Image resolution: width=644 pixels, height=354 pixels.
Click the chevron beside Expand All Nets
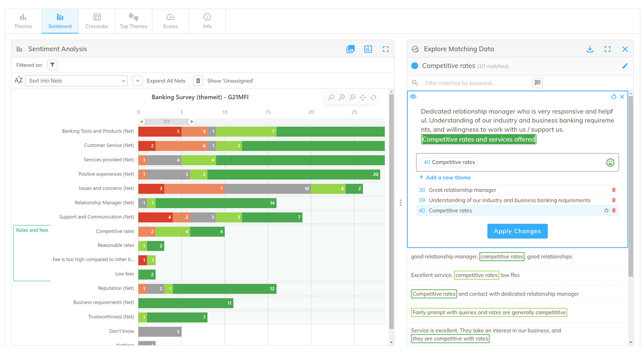point(137,80)
